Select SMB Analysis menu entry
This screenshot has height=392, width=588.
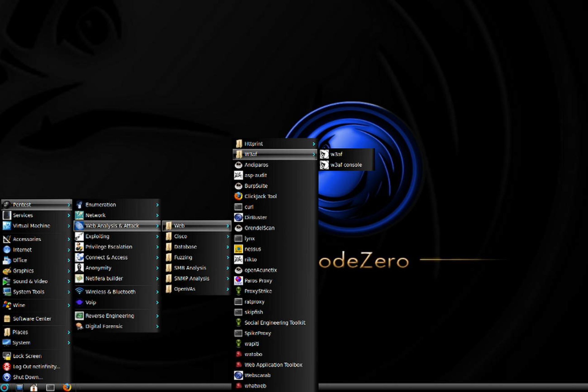197,268
